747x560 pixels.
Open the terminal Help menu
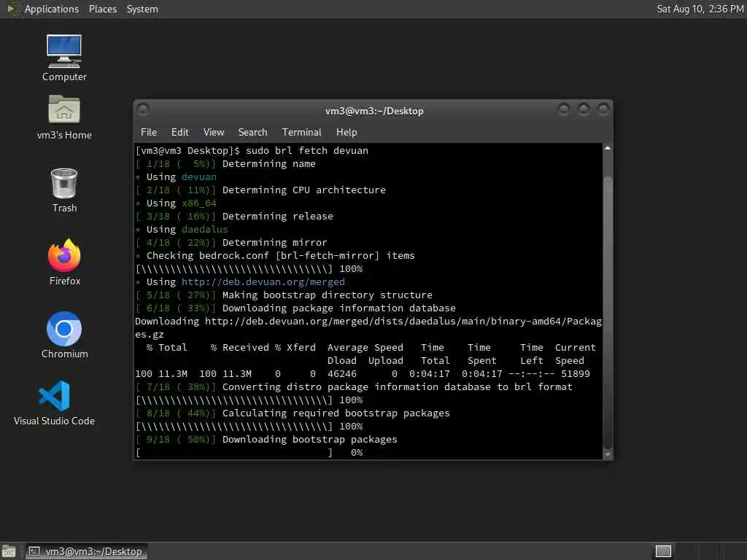[347, 133]
